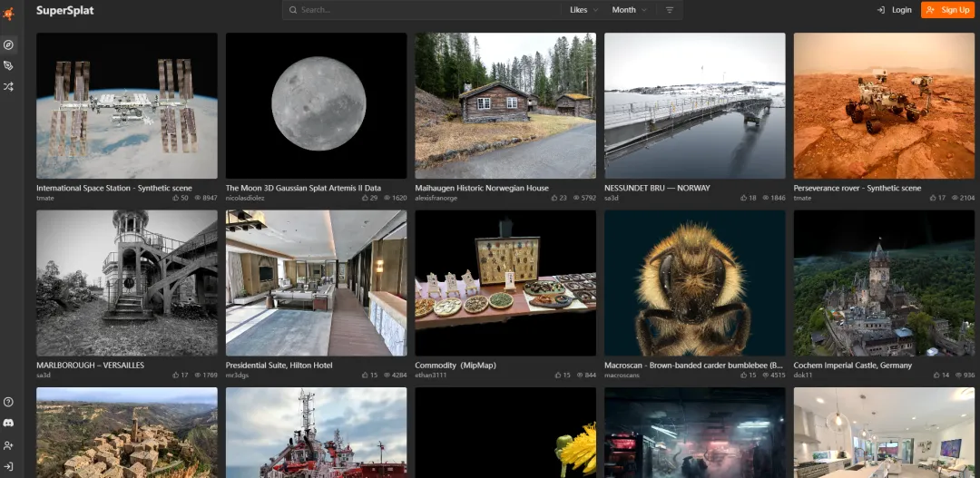The height and width of the screenshot is (478, 980).
Task: Click title 'Commodity (MipMap)'
Action: tap(456, 365)
